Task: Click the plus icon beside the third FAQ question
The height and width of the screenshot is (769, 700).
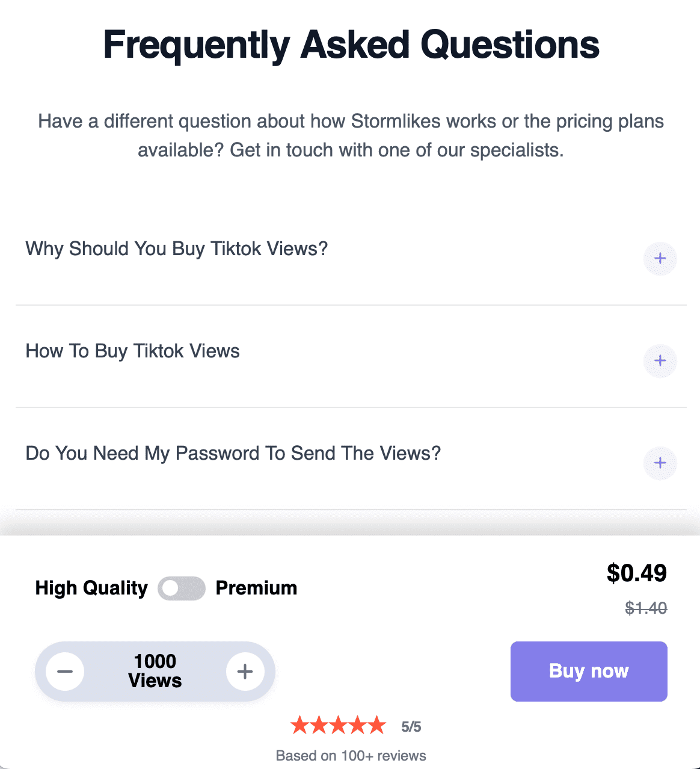Action: 660,463
